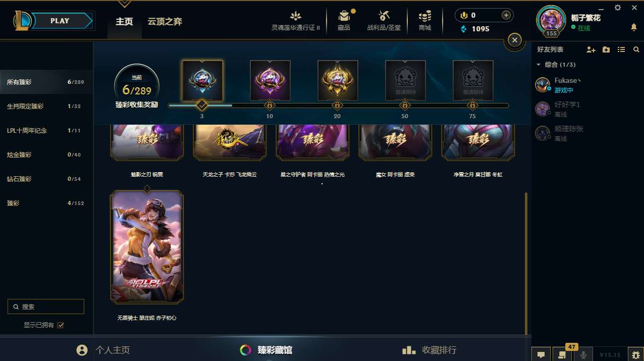Open the settings gear icon
The height and width of the screenshot is (361, 644).
click(x=618, y=8)
